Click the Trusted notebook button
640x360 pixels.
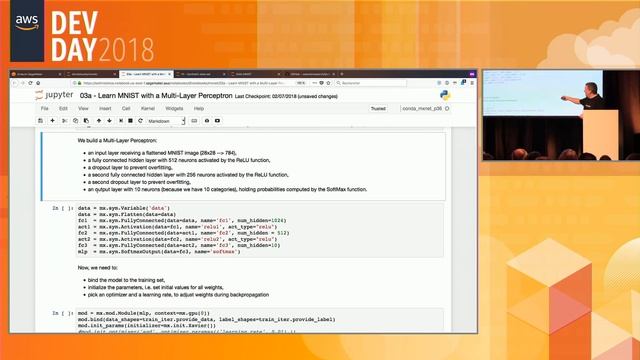pyautogui.click(x=378, y=109)
